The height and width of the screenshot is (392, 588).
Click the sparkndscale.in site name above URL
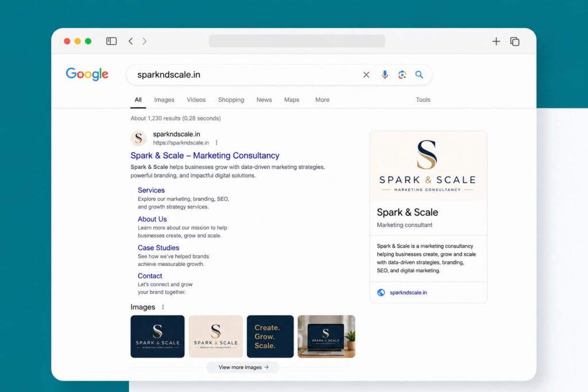pos(177,134)
